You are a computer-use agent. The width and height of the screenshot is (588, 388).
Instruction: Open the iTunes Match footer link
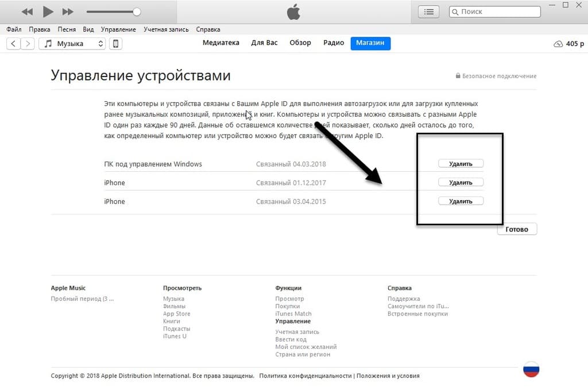click(x=293, y=314)
